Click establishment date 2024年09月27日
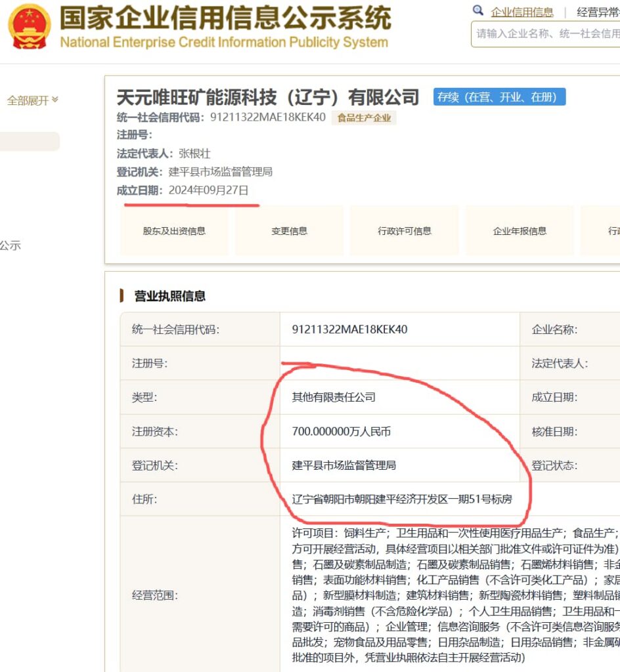This screenshot has width=620, height=672. [208, 190]
